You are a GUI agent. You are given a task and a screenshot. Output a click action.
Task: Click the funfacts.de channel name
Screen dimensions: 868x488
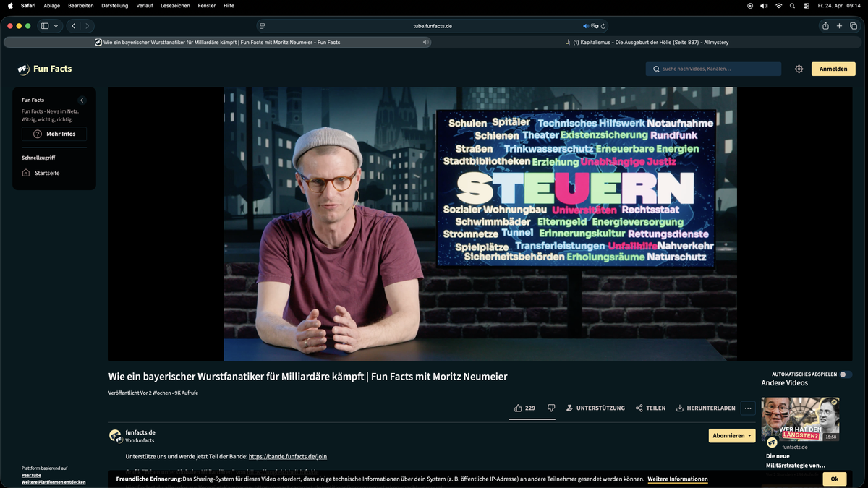140,432
